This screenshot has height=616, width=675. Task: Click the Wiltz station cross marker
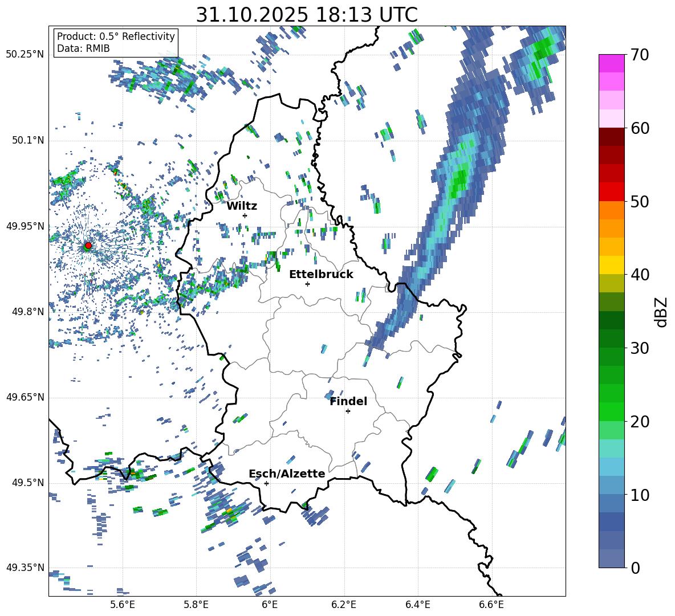coord(245,215)
